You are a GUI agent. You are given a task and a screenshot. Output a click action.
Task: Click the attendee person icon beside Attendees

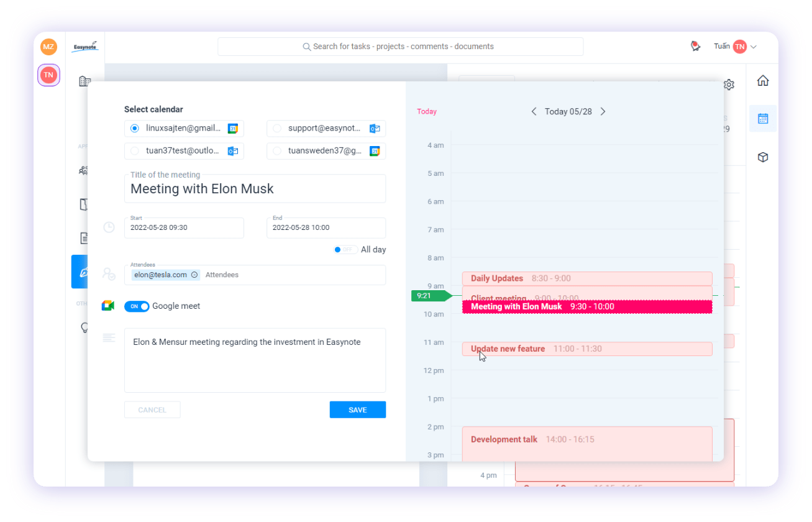pyautogui.click(x=109, y=274)
